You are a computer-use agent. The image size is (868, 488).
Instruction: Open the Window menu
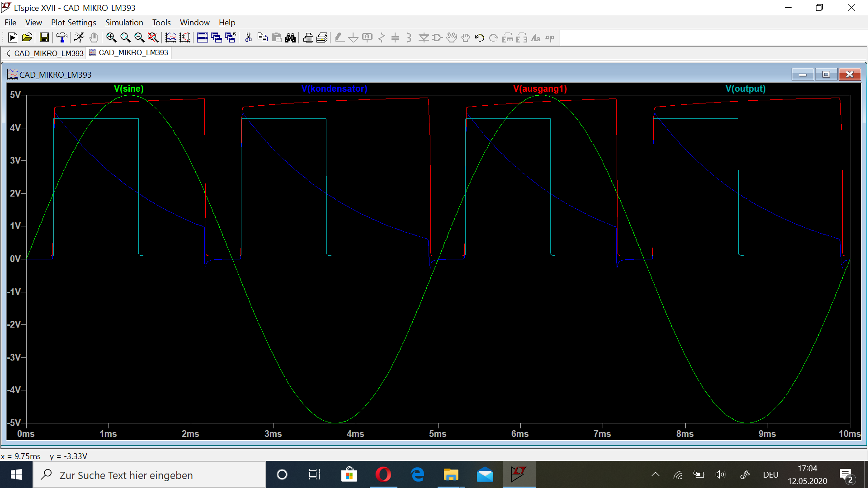pos(194,23)
